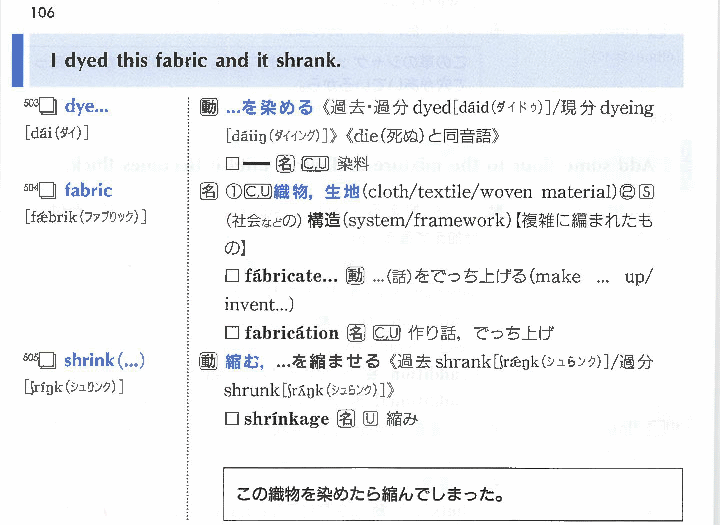
Task: Check the box numbered 503 beside dye
Action: coord(49,107)
